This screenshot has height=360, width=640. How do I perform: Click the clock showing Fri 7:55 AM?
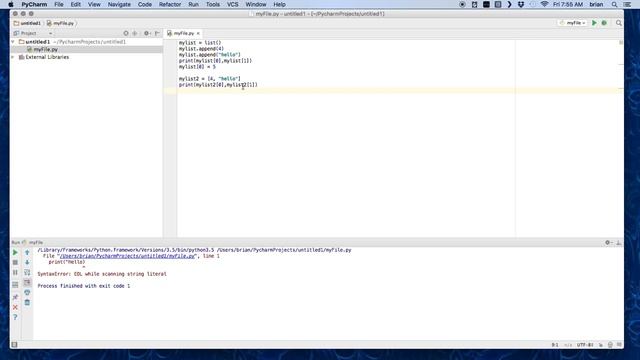point(568,4)
